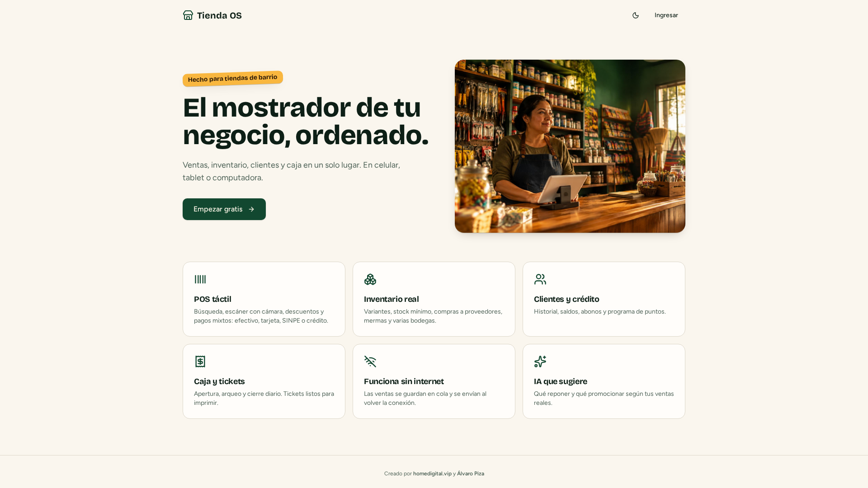
Task: Click the Tienda OS storefront logo icon
Action: pyautogui.click(x=188, y=15)
